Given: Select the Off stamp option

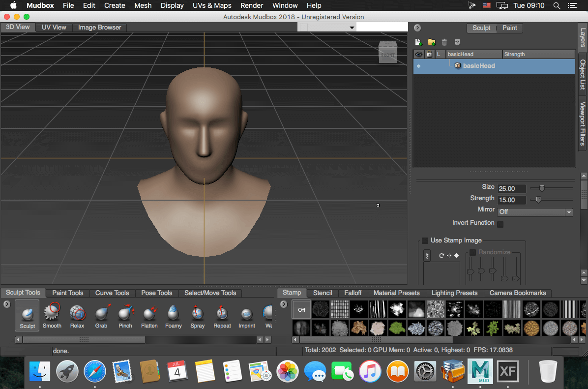Looking at the screenshot, I should (301, 309).
